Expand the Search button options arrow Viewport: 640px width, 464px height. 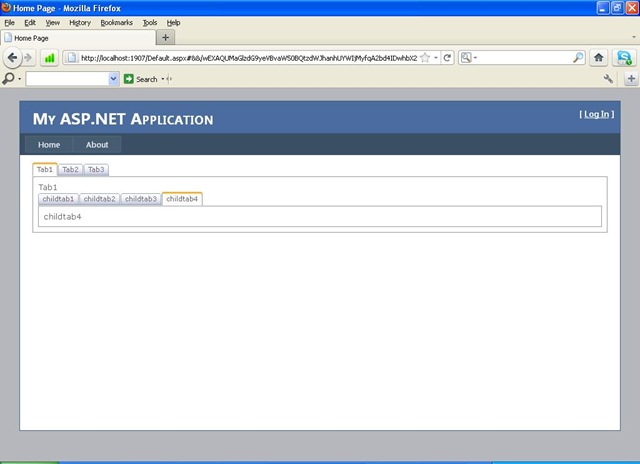tap(163, 79)
